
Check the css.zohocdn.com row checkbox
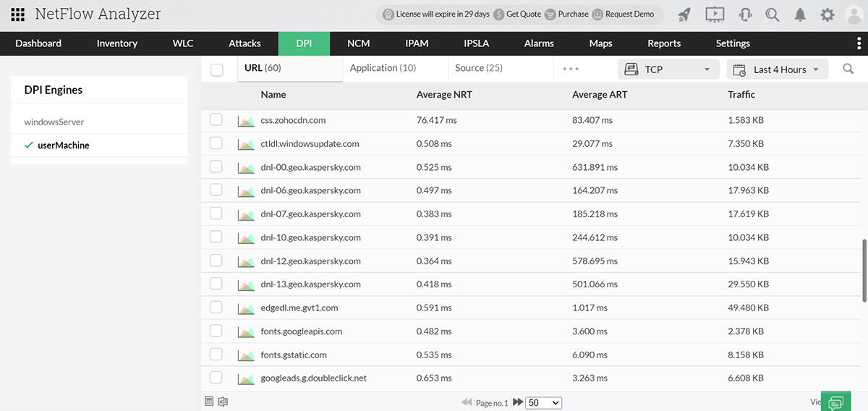click(x=216, y=119)
